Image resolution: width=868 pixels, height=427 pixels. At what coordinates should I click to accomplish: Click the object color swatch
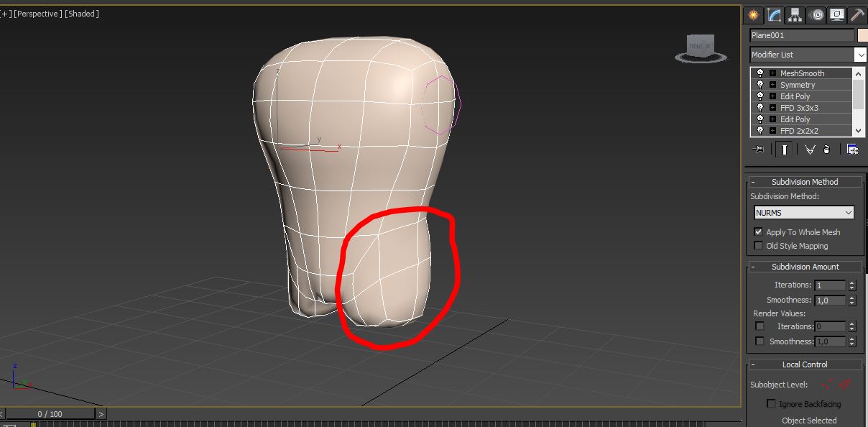click(x=862, y=35)
